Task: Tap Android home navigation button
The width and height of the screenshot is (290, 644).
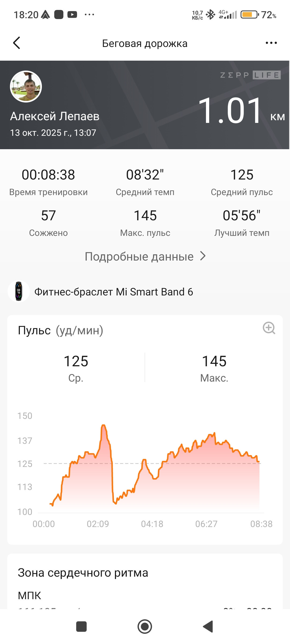Action: [145, 627]
